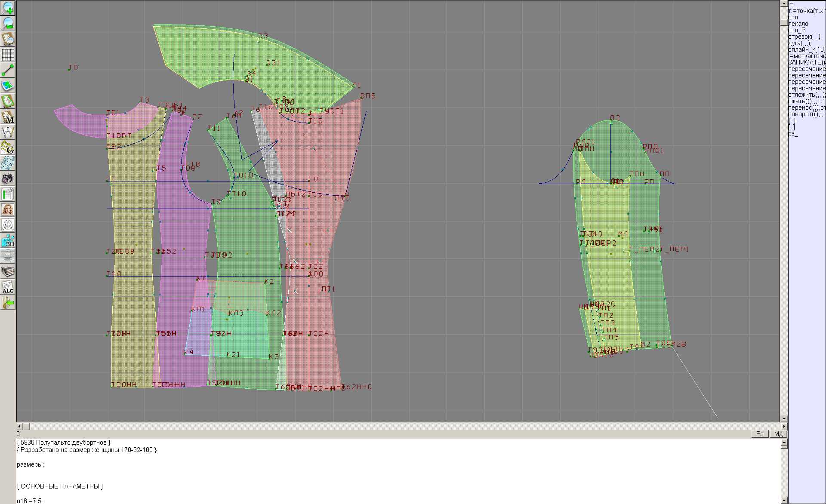
Task: Click the zoom out magnifier icon
Action: click(x=8, y=23)
